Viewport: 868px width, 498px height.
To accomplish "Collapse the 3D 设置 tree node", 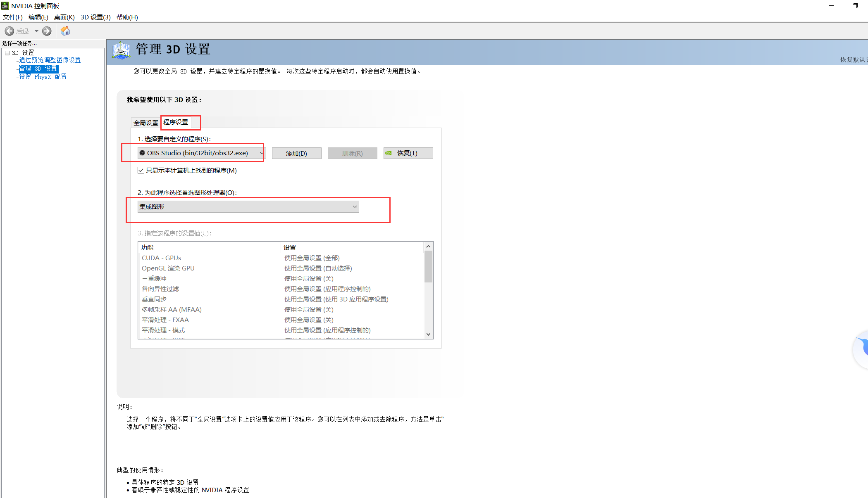I will coord(7,52).
